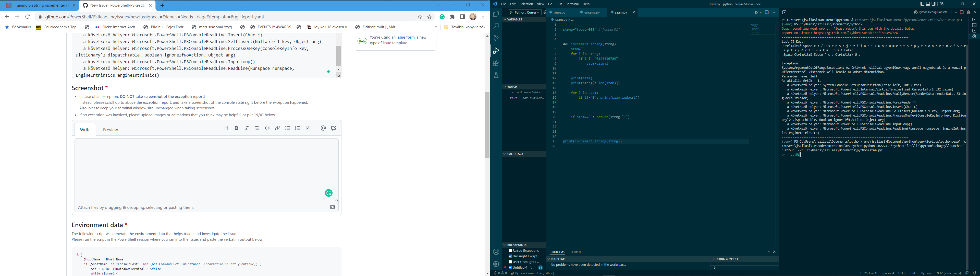This screenshot has width=980, height=276.
Task: Open the 'issue form' link on GitHub
Action: 406,37
